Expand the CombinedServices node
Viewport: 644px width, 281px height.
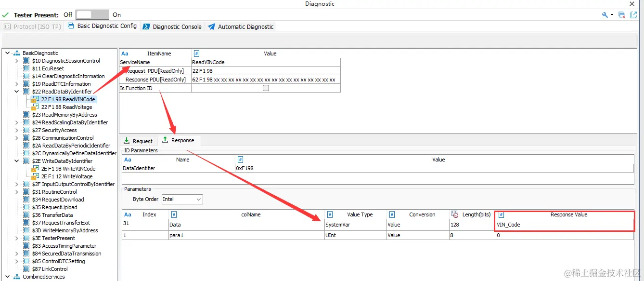pos(7,277)
